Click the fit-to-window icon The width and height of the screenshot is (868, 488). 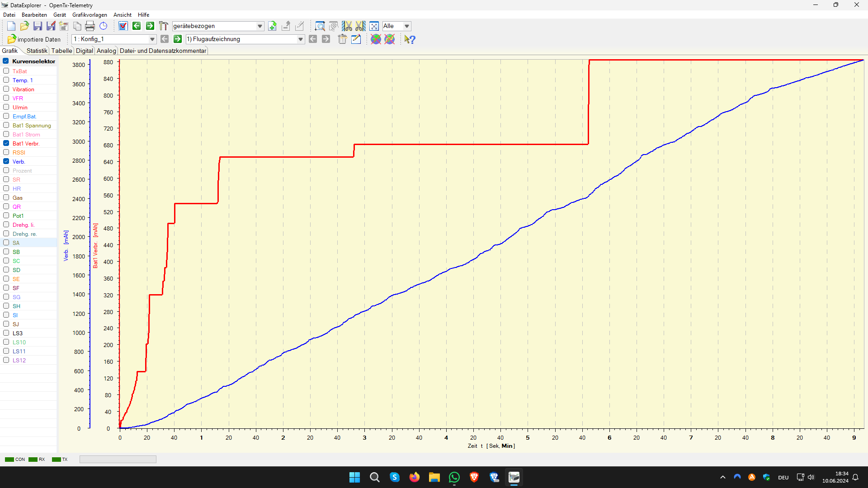pyautogui.click(x=374, y=26)
